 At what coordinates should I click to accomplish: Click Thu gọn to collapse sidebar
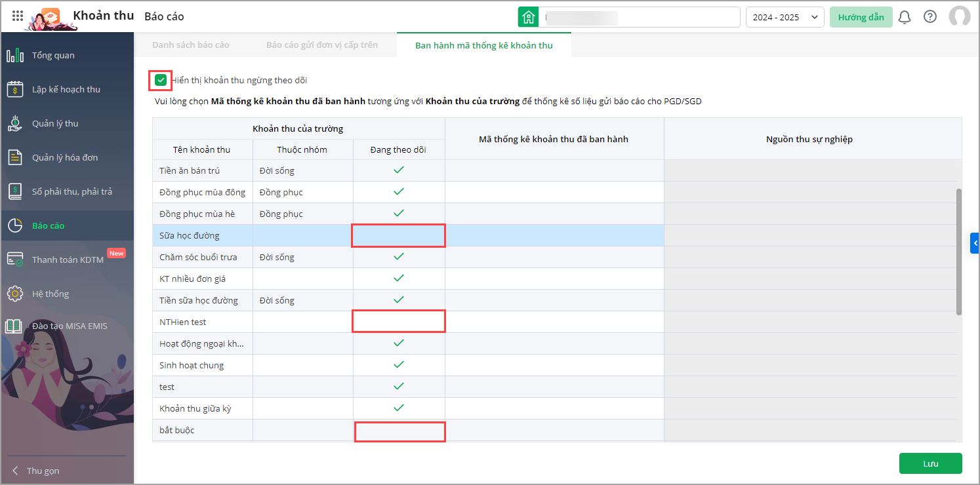[x=43, y=471]
